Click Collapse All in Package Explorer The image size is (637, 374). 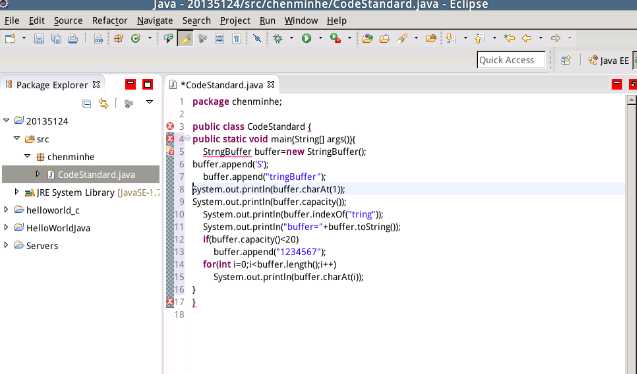(87, 104)
